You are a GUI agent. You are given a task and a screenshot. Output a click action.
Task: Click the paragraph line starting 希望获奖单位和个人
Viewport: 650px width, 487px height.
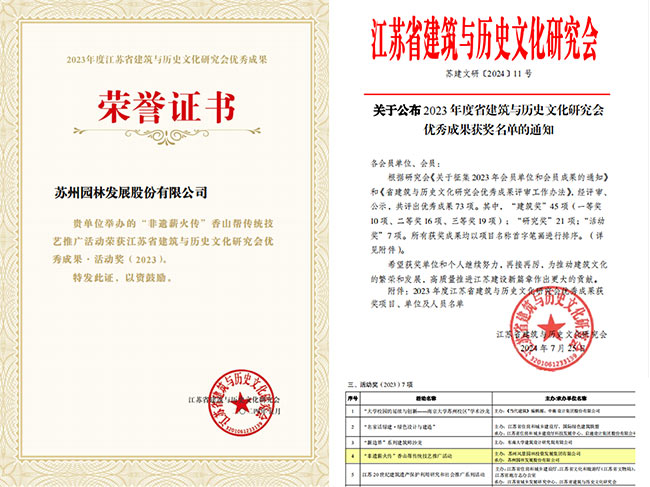pos(497,264)
